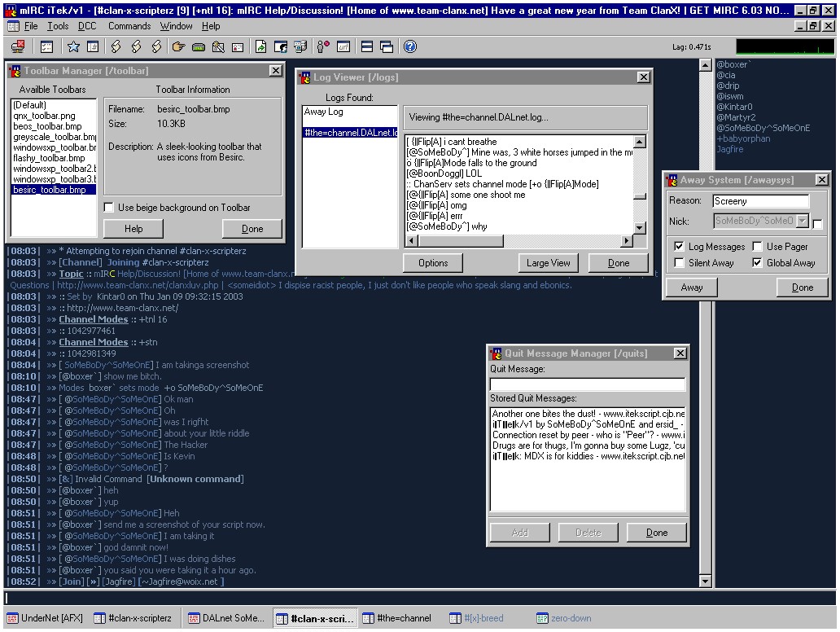This screenshot has width=840, height=632.
Task: Click the empty Quit Message input field
Action: point(588,384)
